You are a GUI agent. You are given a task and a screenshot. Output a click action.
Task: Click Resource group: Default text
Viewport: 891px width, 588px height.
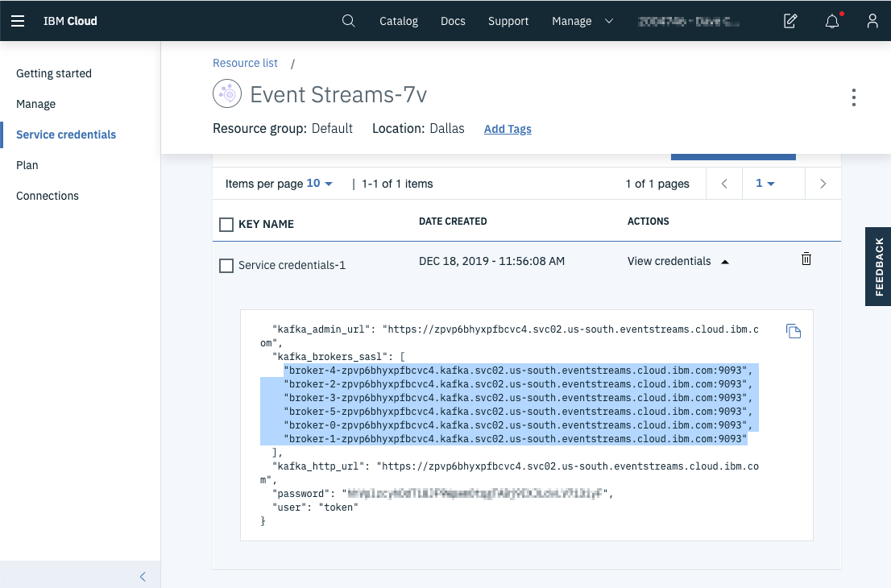[283, 128]
